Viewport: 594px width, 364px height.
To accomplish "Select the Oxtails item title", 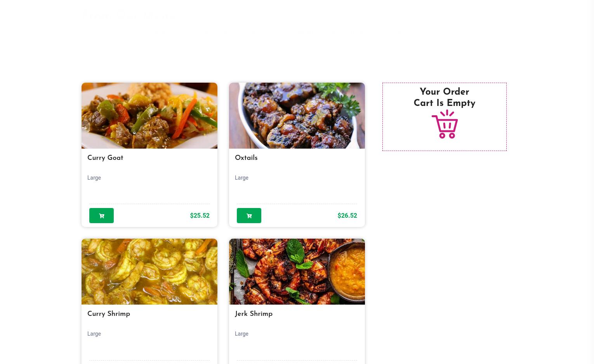I will point(246,158).
